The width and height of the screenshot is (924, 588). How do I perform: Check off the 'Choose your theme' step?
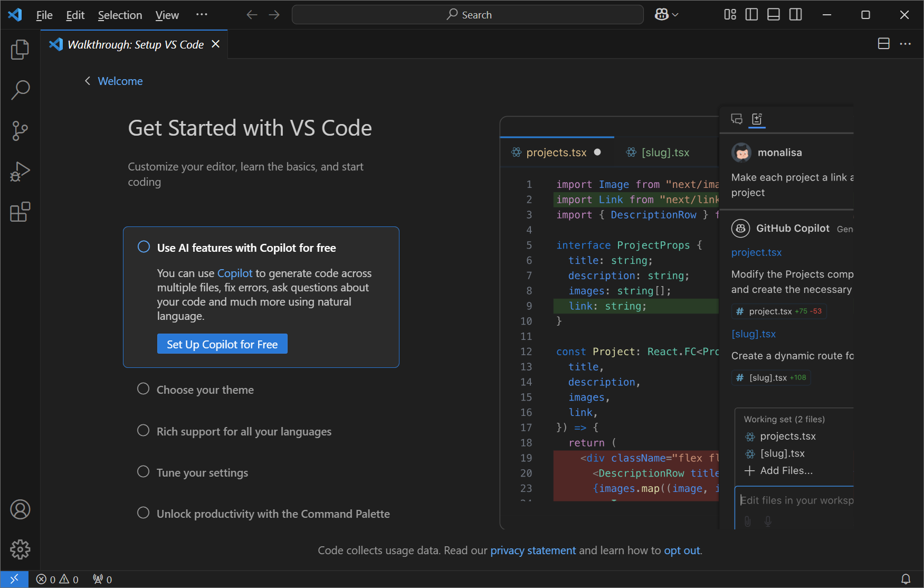point(143,388)
